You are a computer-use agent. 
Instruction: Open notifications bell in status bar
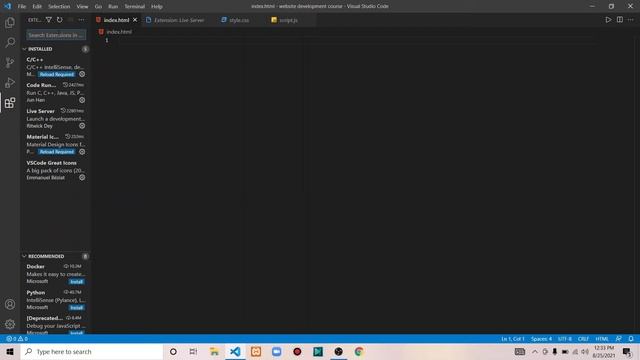click(x=631, y=339)
